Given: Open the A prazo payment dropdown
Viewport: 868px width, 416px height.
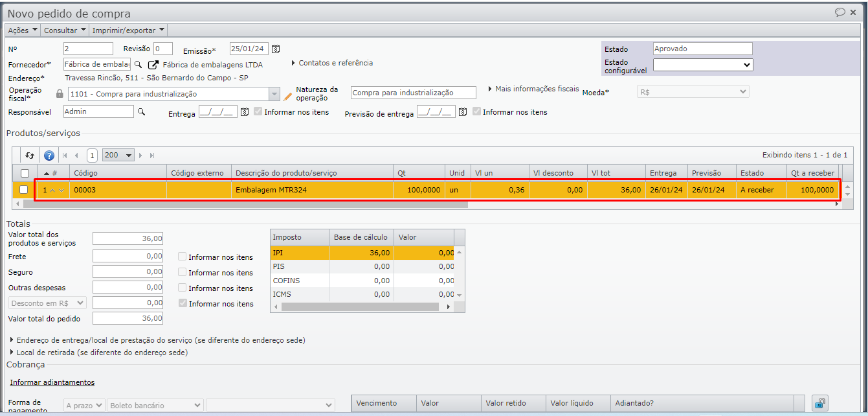Looking at the screenshot, I should [x=84, y=405].
